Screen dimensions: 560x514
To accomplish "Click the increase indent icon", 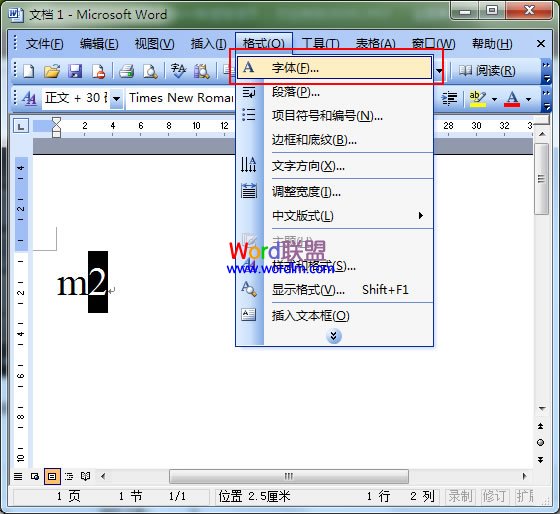I will pos(449,98).
